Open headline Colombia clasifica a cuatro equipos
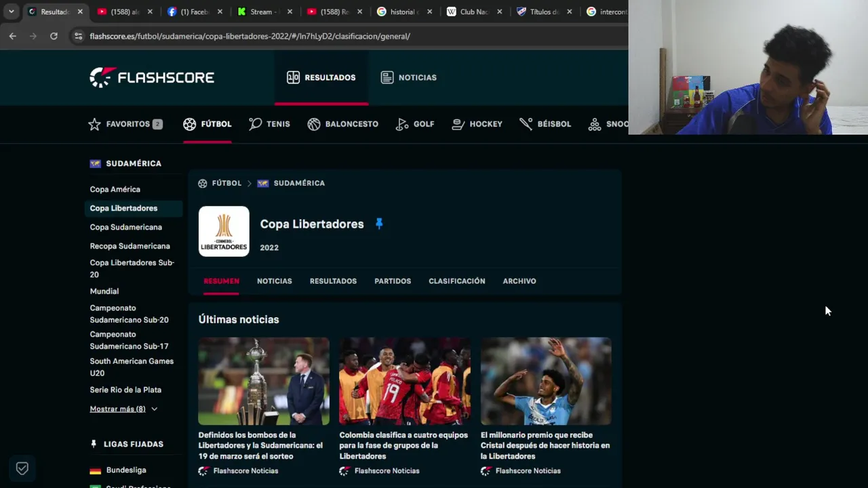The height and width of the screenshot is (488, 868). (x=403, y=445)
